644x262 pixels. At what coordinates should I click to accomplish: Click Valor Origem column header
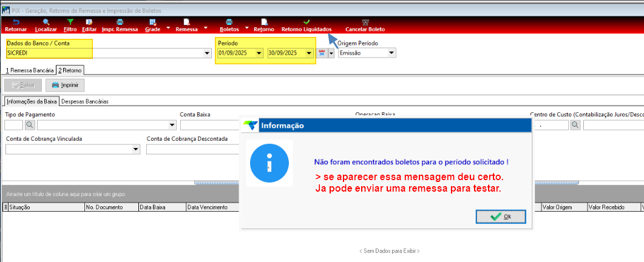point(564,207)
